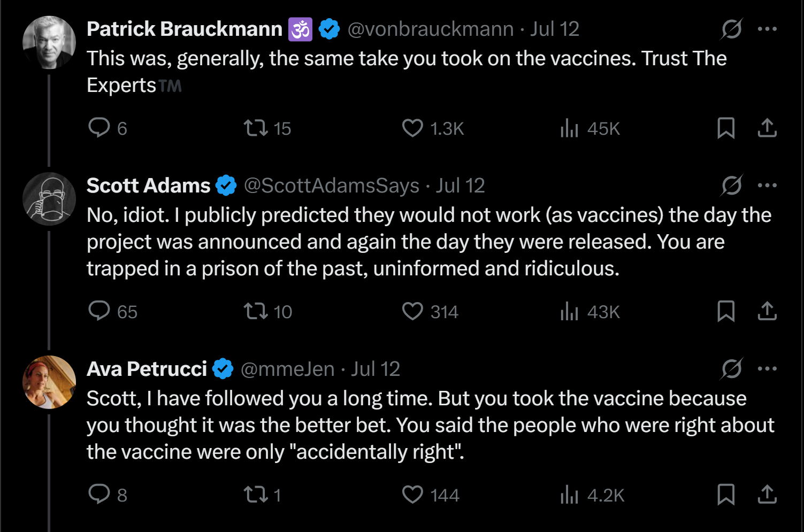Reply to Scott Adams' tweet
804x532 pixels.
point(99,311)
